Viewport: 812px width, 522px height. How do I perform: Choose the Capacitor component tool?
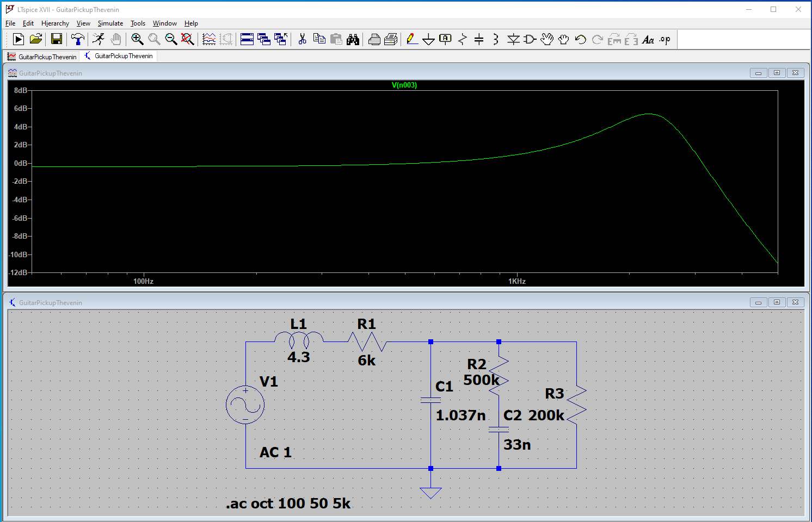coord(479,39)
